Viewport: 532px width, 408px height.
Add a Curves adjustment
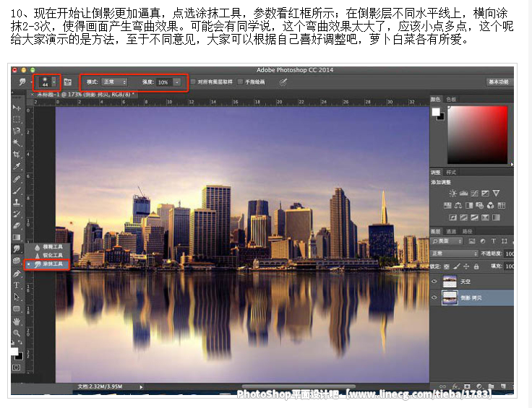click(x=474, y=194)
